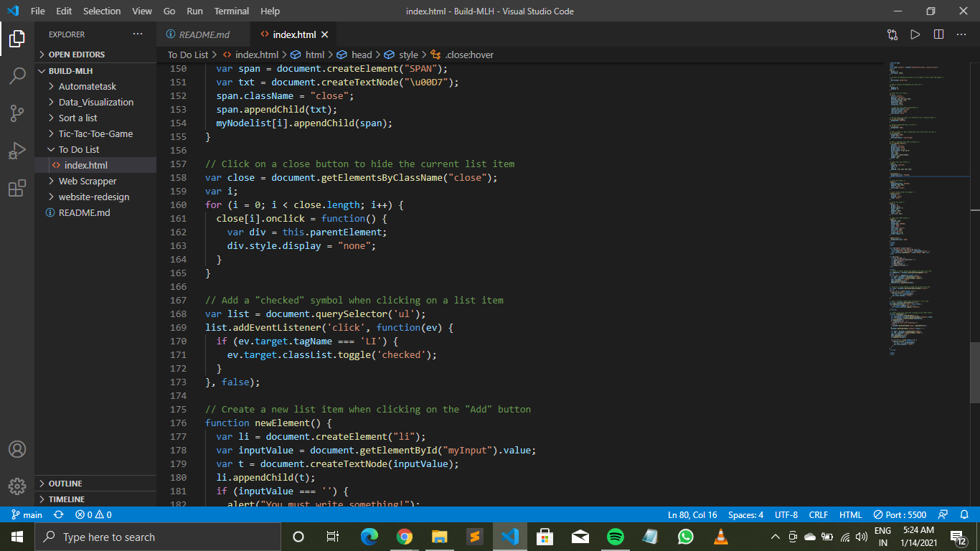
Task: Launch Google Chrome from the taskbar
Action: click(405, 537)
